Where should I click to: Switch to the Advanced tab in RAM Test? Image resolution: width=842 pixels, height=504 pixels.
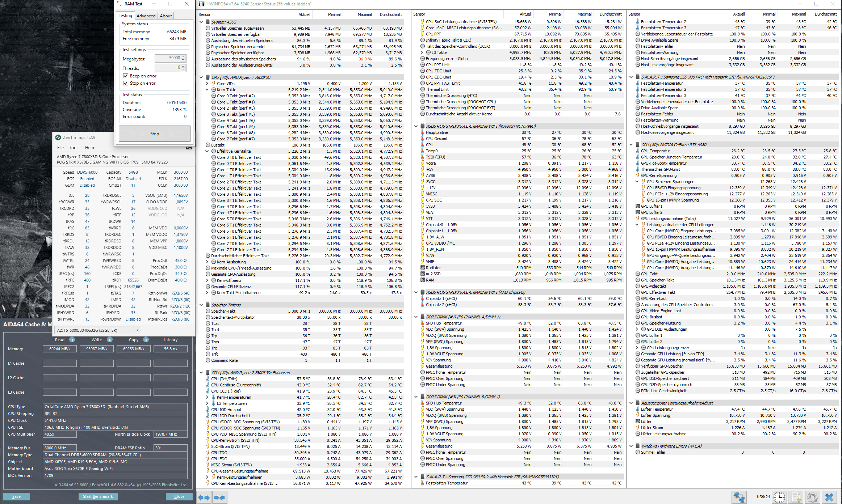146,16
